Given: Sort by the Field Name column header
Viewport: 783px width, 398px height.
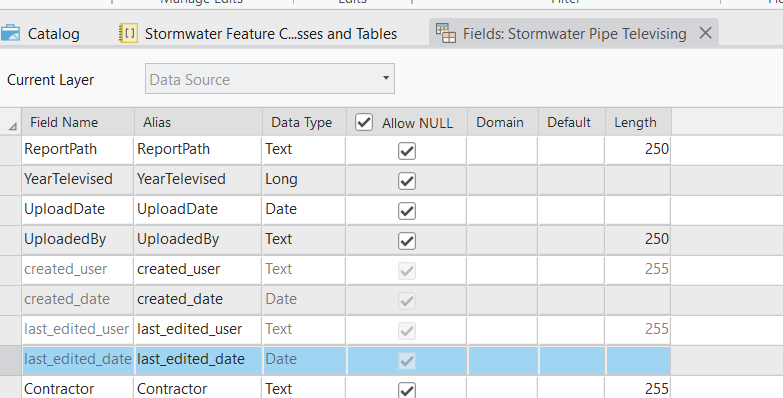Looking at the screenshot, I should (x=78, y=122).
